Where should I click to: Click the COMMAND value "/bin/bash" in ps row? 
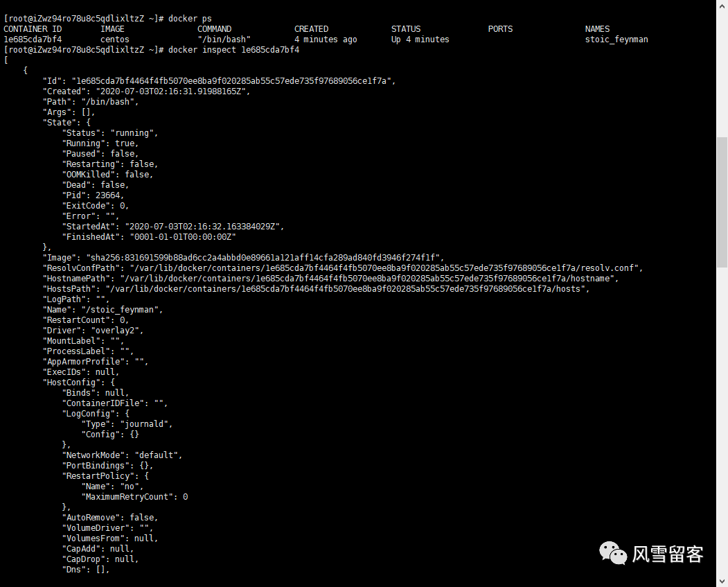(x=224, y=40)
